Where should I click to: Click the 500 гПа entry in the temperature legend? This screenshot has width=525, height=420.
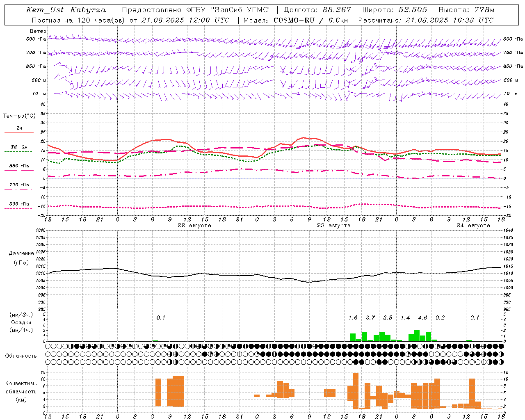(x=19, y=204)
